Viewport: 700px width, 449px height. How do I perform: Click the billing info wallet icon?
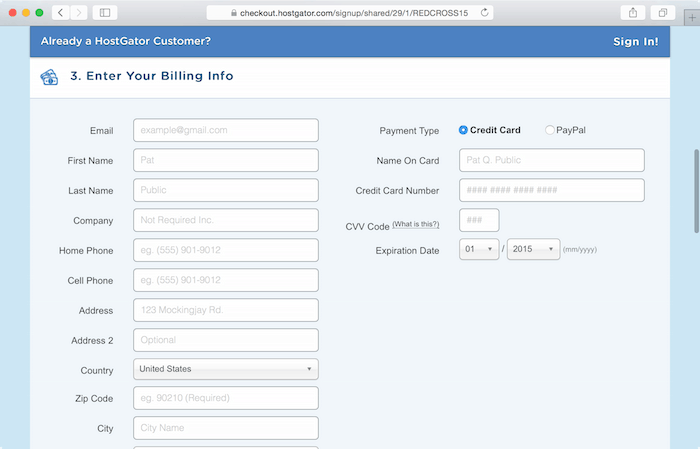pyautogui.click(x=49, y=76)
